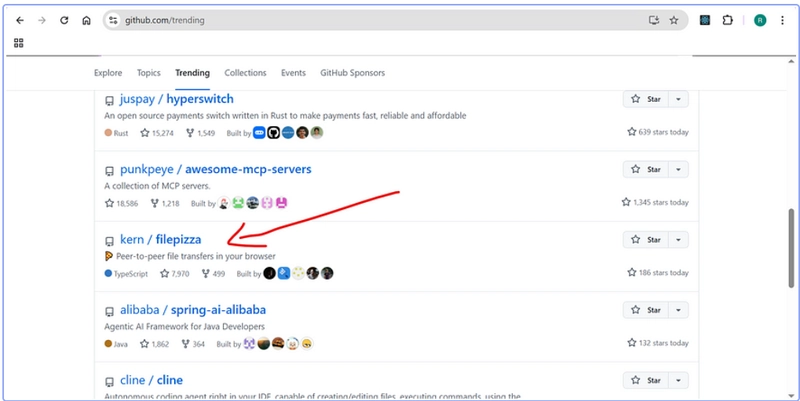Open cline / cline repository link

[151, 380]
